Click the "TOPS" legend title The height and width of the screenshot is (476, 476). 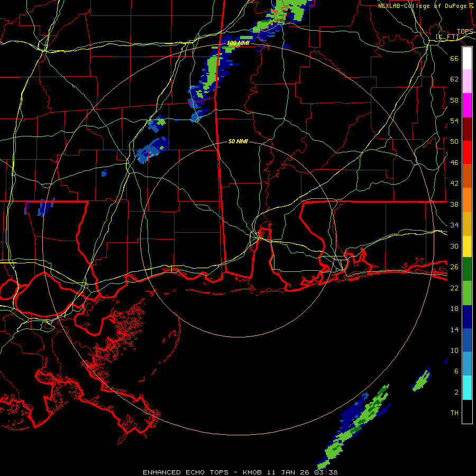click(x=465, y=32)
